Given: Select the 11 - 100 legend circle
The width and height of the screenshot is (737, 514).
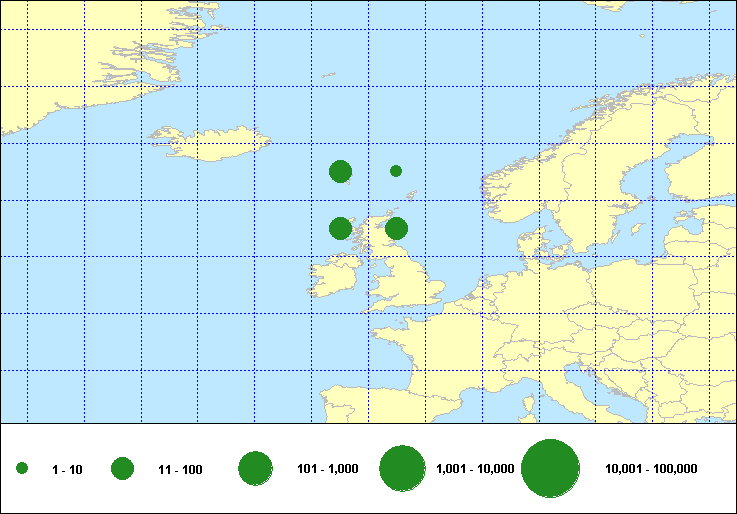Looking at the screenshot, I should (x=123, y=468).
